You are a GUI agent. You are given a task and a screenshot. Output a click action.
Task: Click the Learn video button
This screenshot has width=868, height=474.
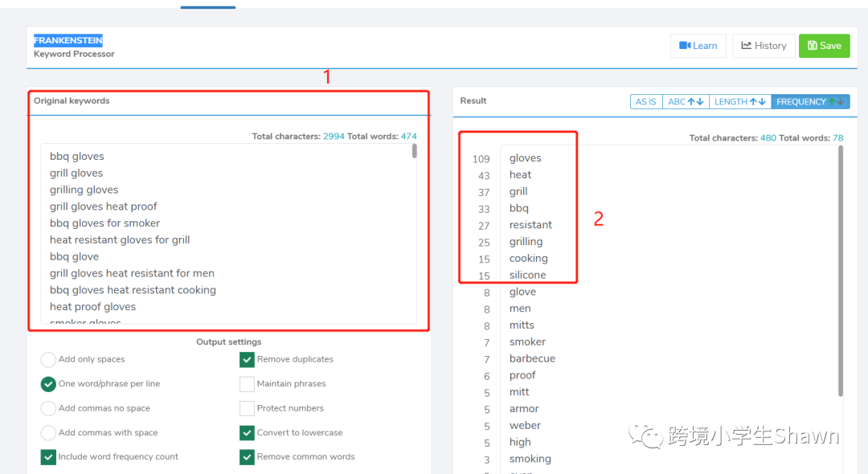(x=698, y=46)
